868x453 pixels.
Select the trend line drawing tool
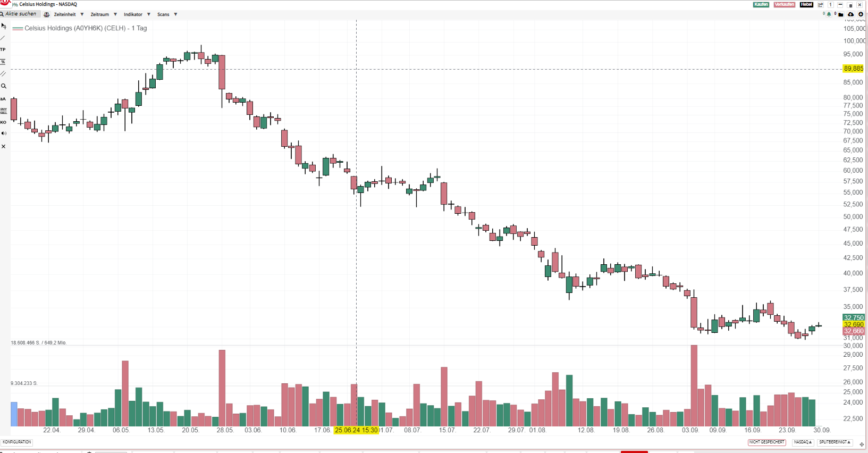click(x=3, y=38)
